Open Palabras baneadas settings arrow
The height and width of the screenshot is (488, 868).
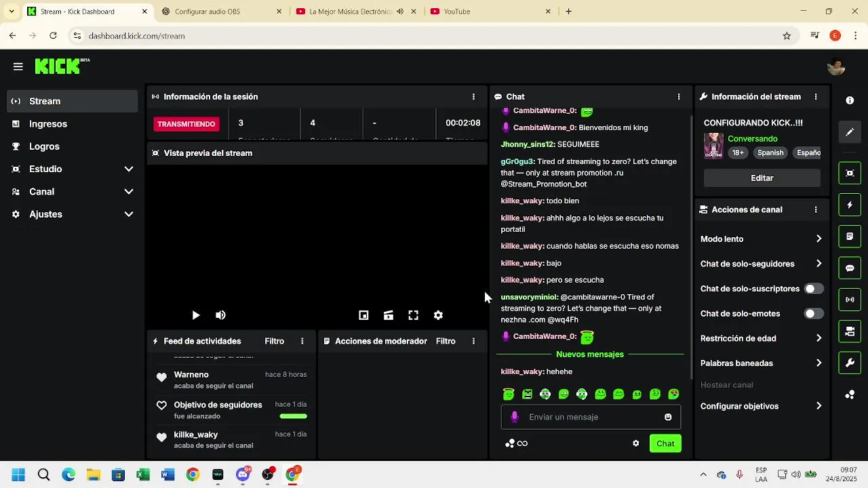click(818, 363)
